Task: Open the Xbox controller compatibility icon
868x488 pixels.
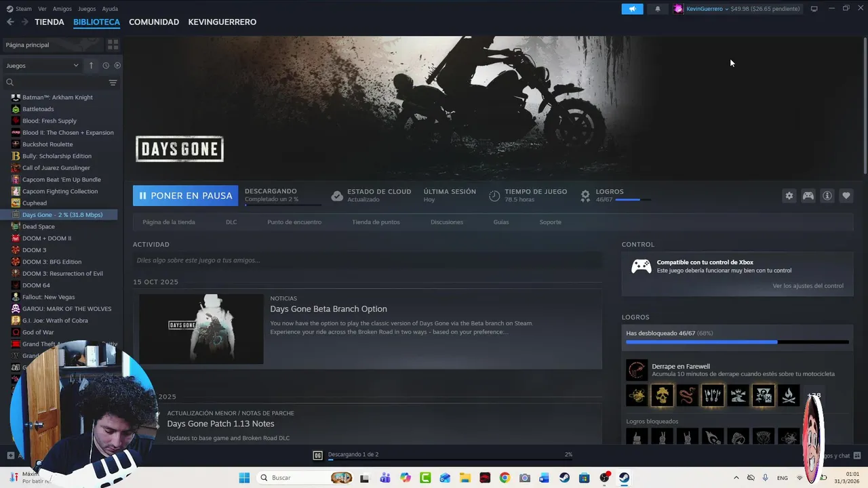Action: point(642,266)
